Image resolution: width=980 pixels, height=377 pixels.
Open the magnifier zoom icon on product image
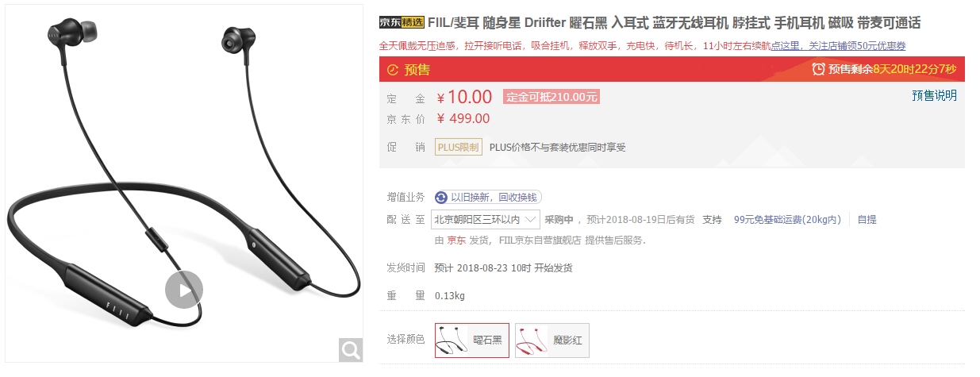351,348
